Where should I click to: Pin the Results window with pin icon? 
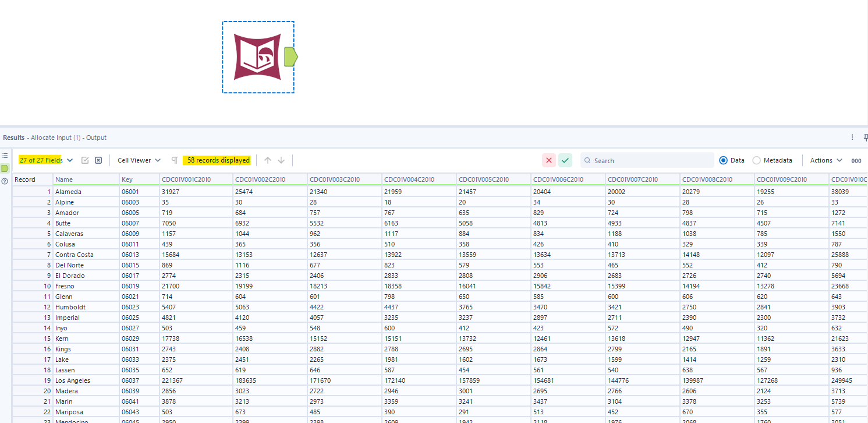[865, 138]
